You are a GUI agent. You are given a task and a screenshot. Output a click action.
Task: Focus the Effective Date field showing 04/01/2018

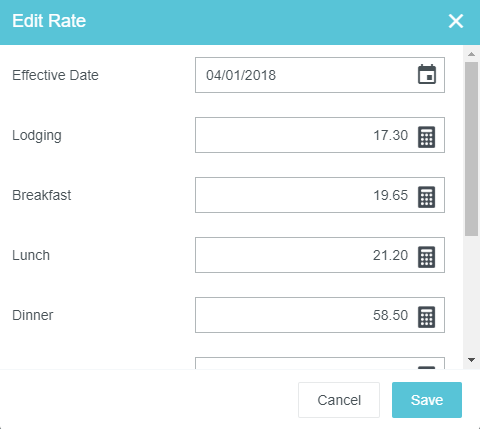click(320, 75)
